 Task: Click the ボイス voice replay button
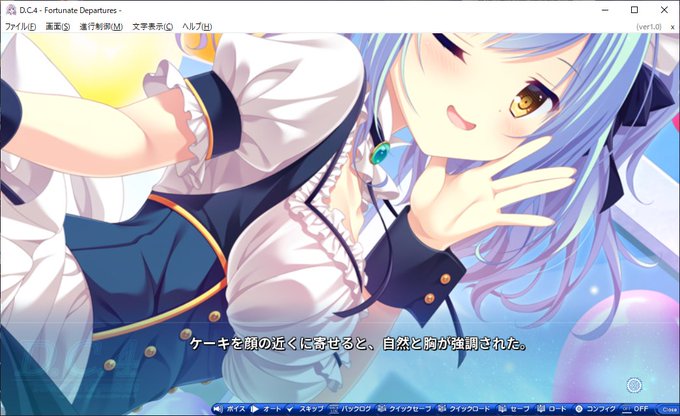click(x=230, y=409)
